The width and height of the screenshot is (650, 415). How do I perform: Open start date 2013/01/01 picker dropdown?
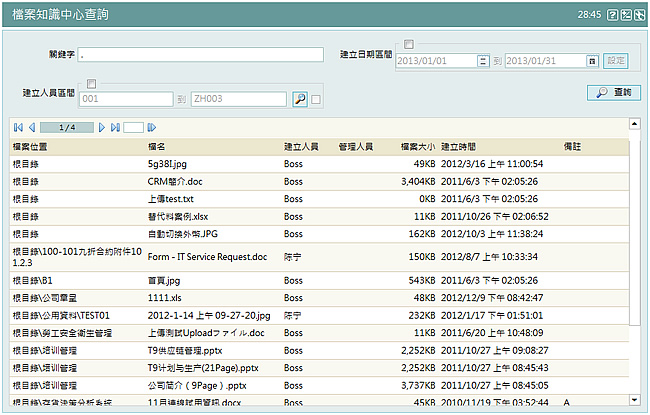click(x=483, y=61)
